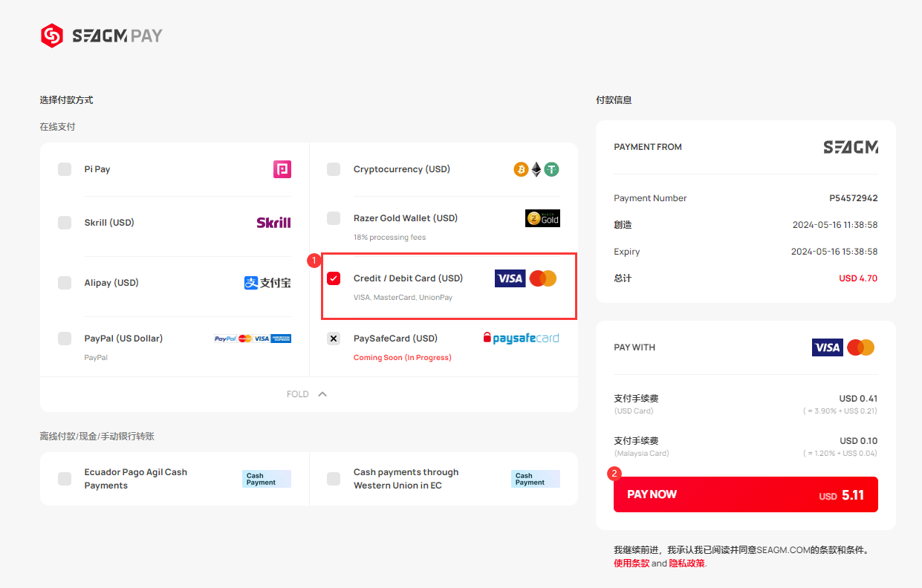Image resolution: width=922 pixels, height=588 pixels.
Task: Click the PayPal (US Dollar) label
Action: coord(123,339)
